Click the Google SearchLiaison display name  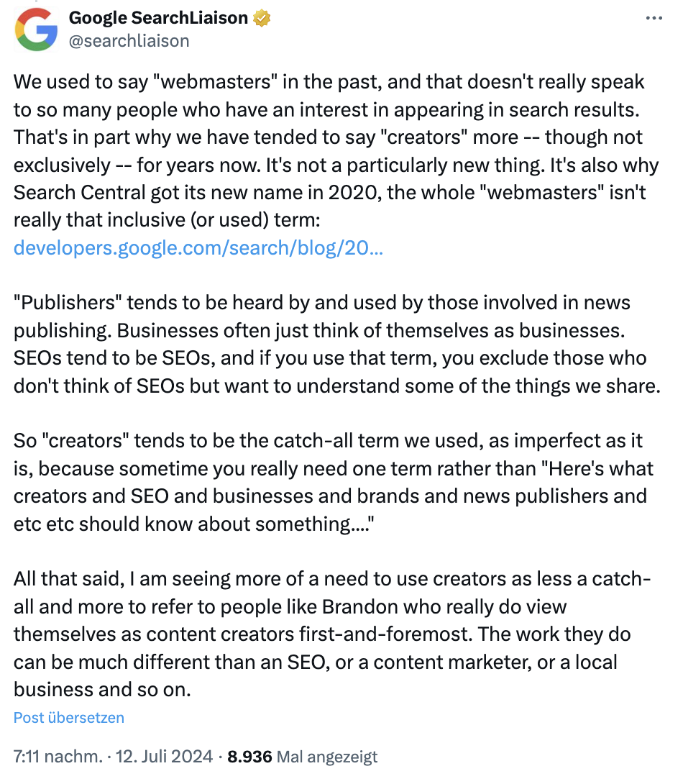157,17
